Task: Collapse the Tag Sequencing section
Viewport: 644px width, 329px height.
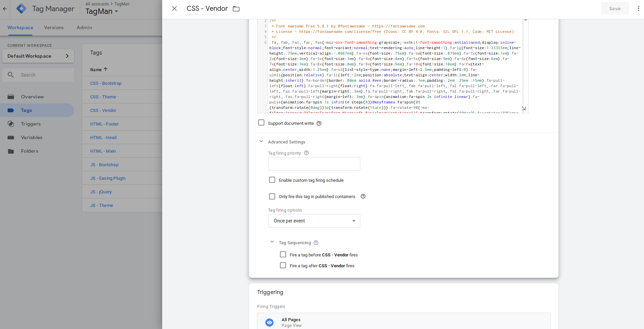Action: click(272, 242)
